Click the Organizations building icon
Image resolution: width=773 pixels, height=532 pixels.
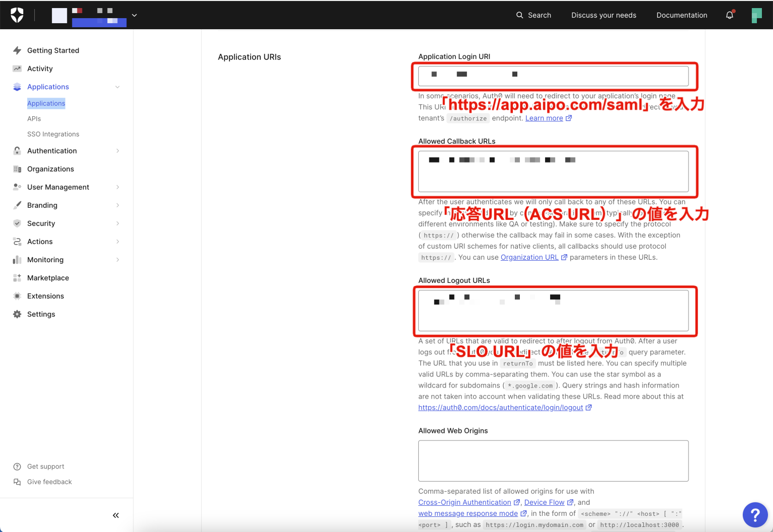[17, 169]
